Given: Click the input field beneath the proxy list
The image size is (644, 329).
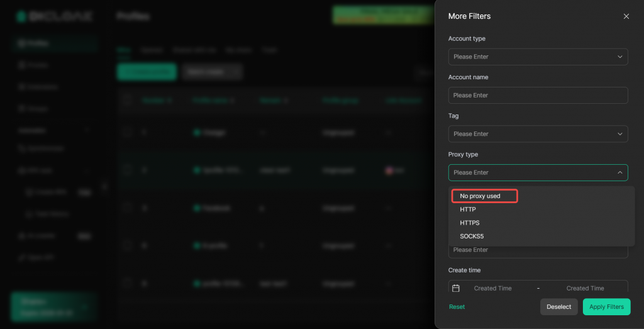Looking at the screenshot, I should tap(538, 251).
